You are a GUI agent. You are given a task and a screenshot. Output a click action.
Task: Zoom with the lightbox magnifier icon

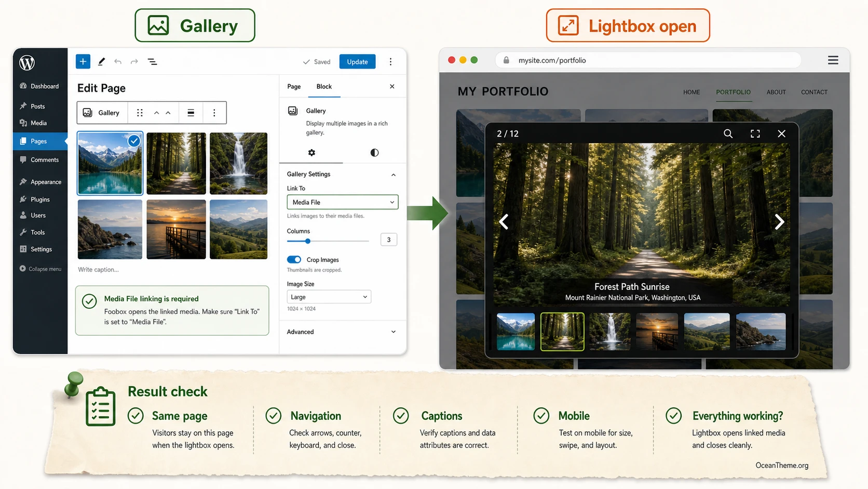point(728,134)
